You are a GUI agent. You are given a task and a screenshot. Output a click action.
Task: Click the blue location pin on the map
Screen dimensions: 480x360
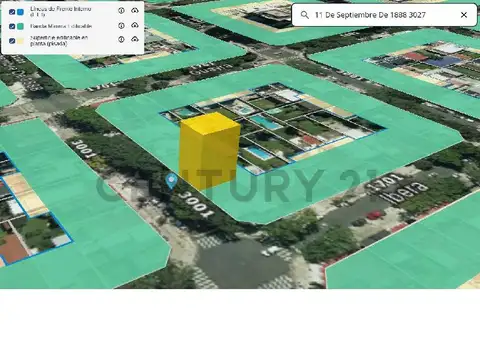[x=171, y=181]
